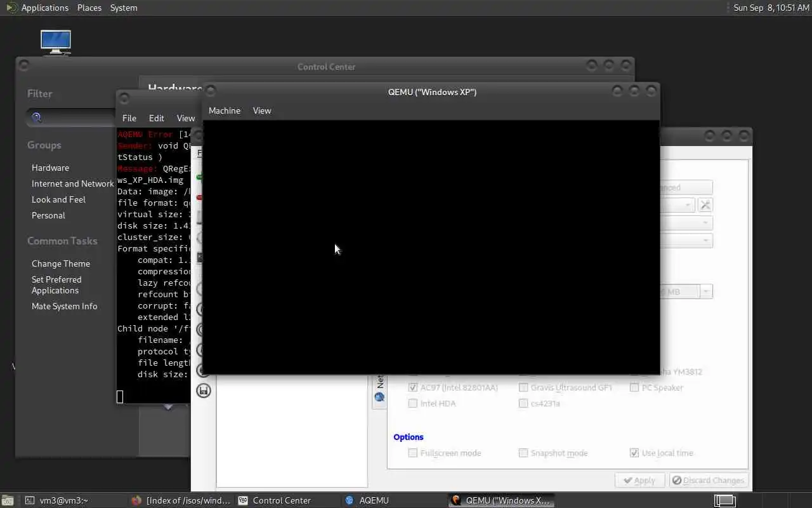
Task: Click Change Theme common task
Action: [61, 264]
